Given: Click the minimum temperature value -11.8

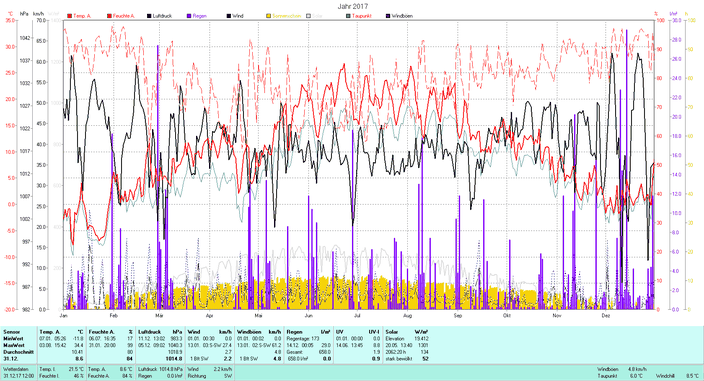Looking at the screenshot, I should (x=78, y=339).
